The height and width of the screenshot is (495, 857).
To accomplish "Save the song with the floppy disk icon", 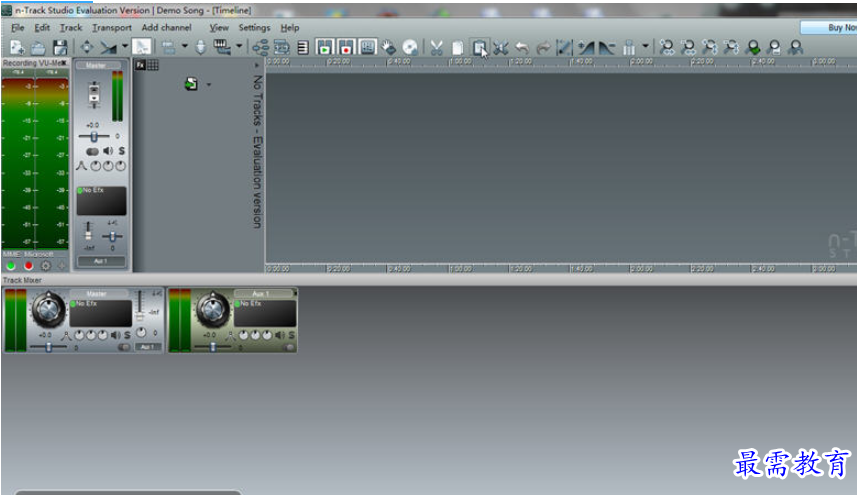I will point(60,48).
